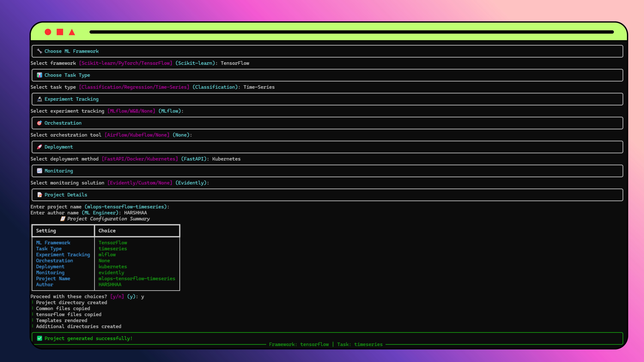Click the bar chart icon beside Choose Task Type
Viewport: 644px width, 362px height.
click(x=39, y=75)
